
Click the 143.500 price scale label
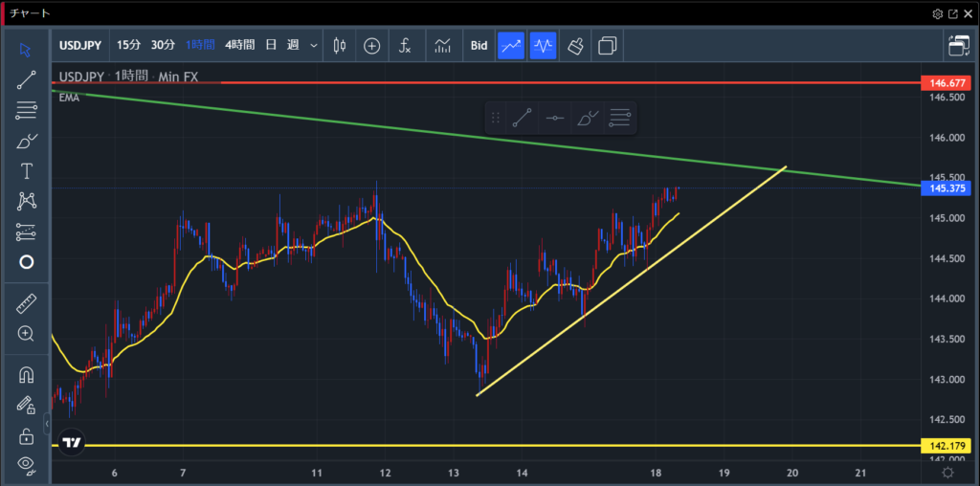click(x=946, y=340)
